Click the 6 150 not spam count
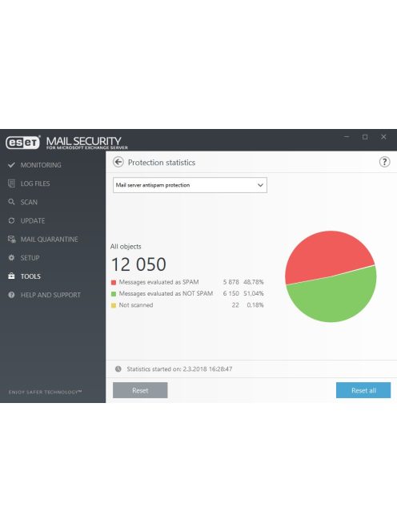 point(231,293)
